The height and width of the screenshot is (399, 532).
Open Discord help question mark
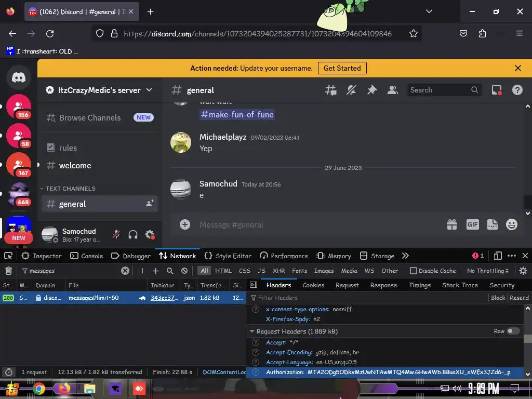[517, 90]
